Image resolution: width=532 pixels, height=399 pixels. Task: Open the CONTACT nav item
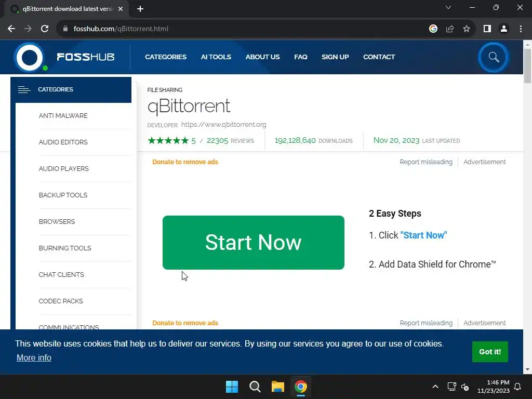point(379,57)
